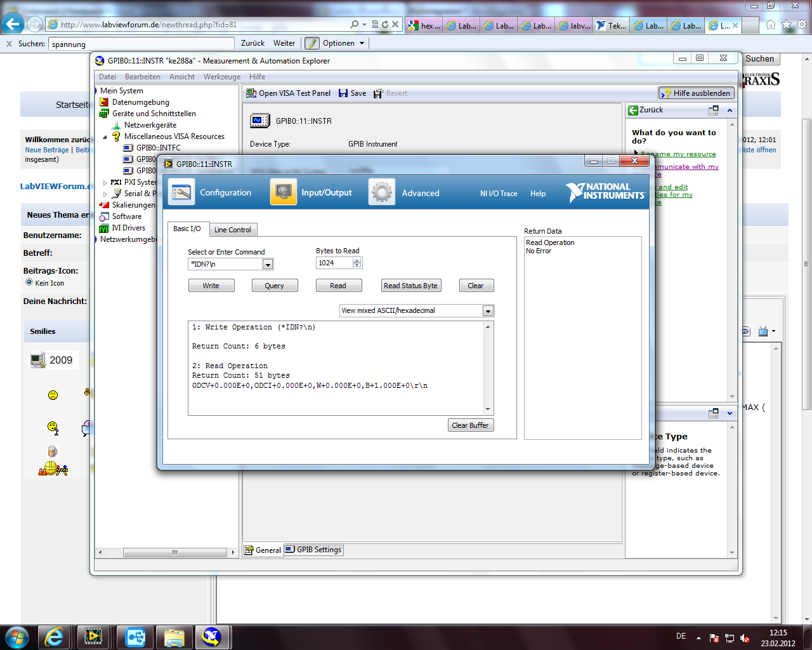
Task: Click the Neue Beiträge forum link
Action: pos(47,150)
